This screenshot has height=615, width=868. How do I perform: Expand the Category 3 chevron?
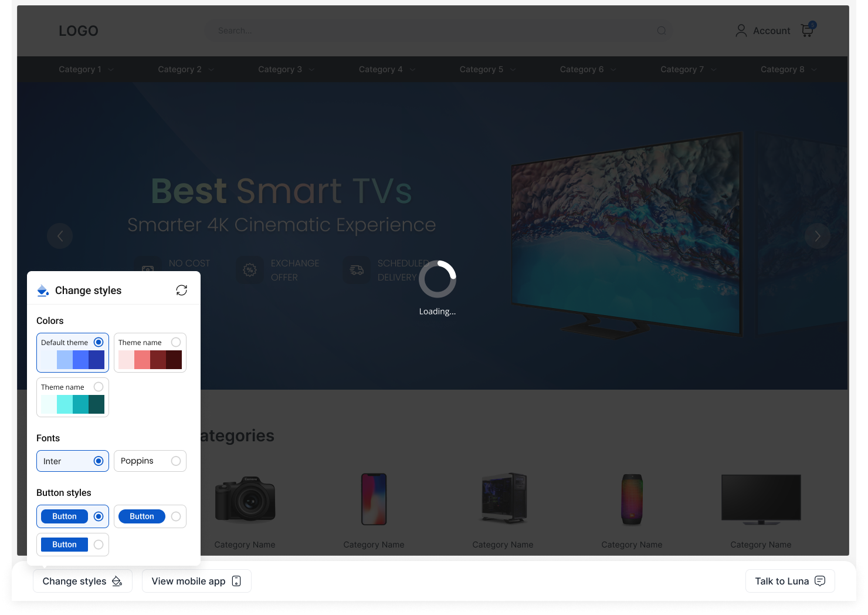(x=311, y=70)
